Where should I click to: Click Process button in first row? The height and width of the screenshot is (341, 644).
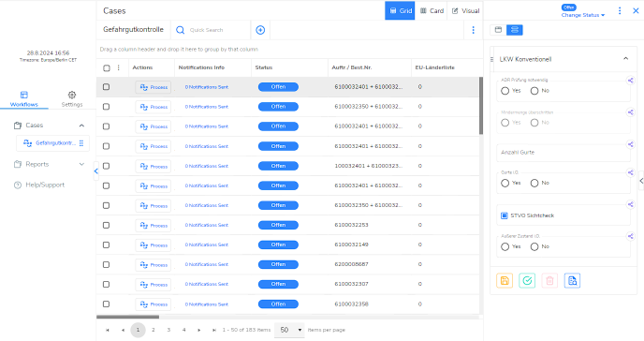coord(154,87)
